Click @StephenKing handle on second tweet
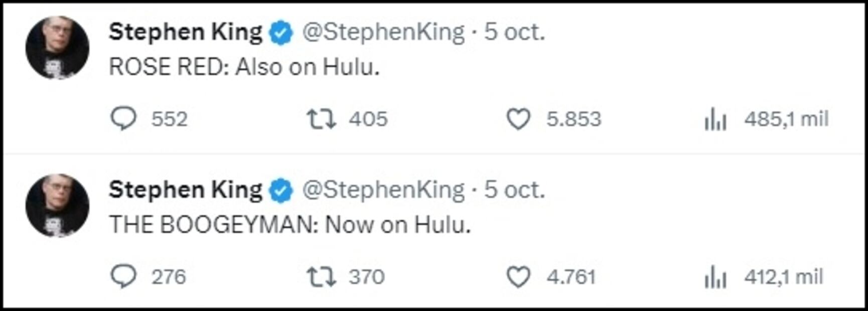Screen dimensions: 868x311 [383, 191]
